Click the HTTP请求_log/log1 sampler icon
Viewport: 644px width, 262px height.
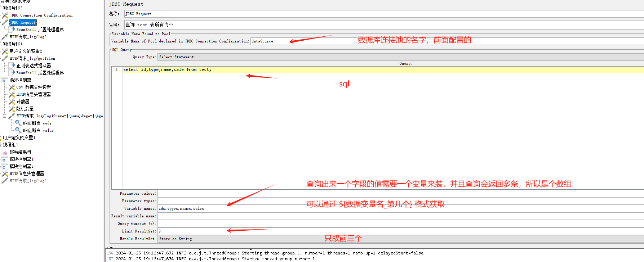(x=12, y=116)
